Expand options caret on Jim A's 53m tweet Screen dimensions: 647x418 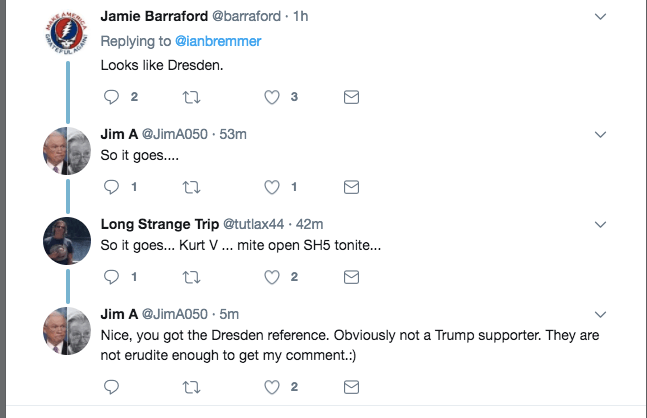(600, 134)
